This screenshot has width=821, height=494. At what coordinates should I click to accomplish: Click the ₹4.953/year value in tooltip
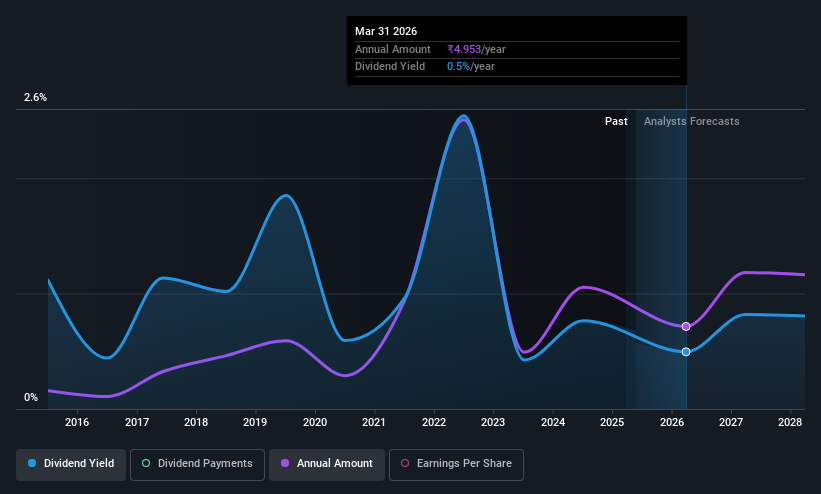point(476,49)
